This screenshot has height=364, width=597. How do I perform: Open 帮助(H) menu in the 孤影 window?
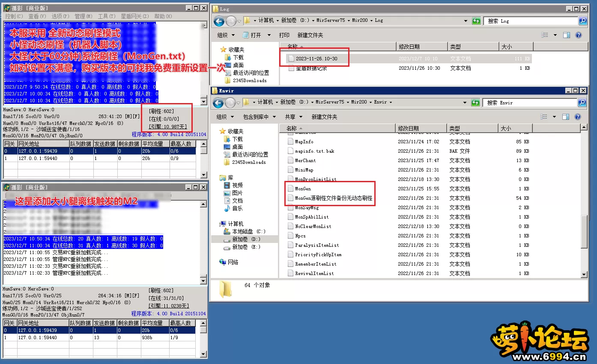163,16
